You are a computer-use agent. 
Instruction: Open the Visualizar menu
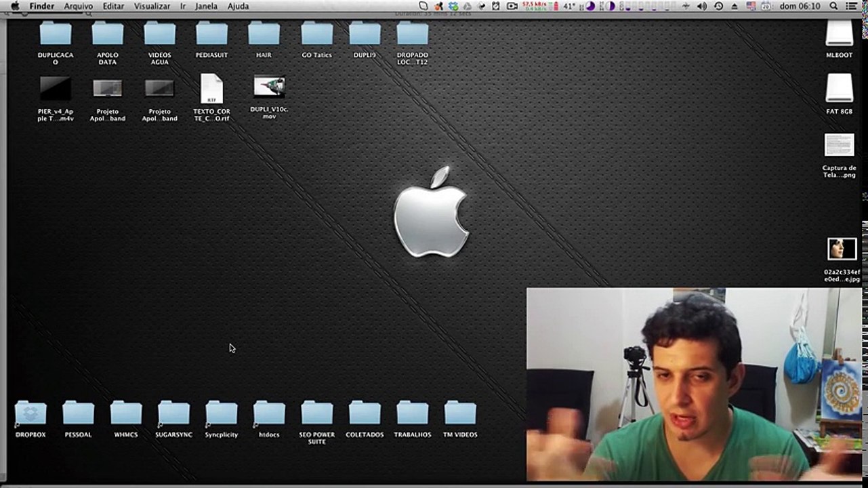coord(152,6)
